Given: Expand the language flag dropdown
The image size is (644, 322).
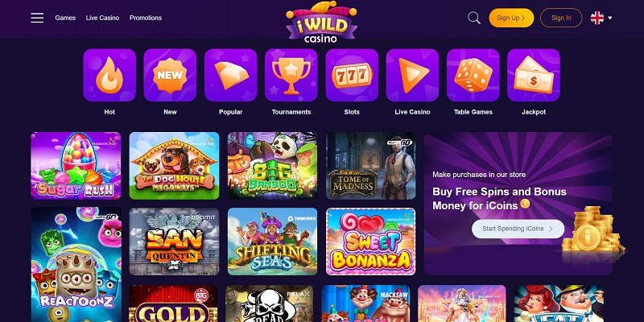Looking at the screenshot, I should pyautogui.click(x=601, y=18).
